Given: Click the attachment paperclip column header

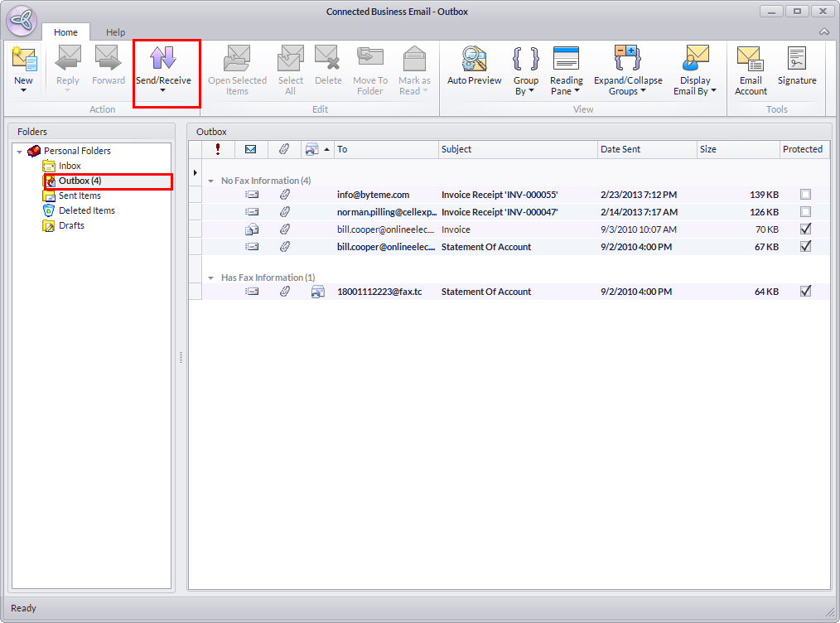Looking at the screenshot, I should coord(284,149).
